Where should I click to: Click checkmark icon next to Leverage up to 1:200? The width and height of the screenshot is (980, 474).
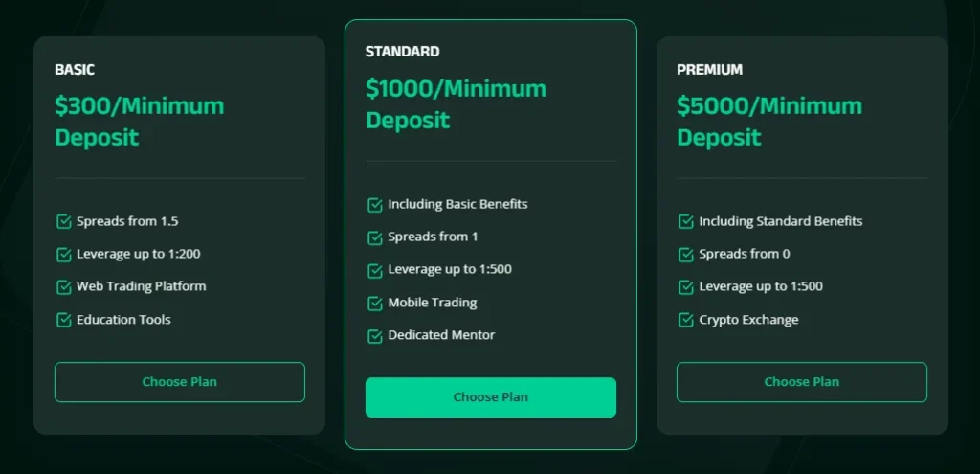coord(64,255)
